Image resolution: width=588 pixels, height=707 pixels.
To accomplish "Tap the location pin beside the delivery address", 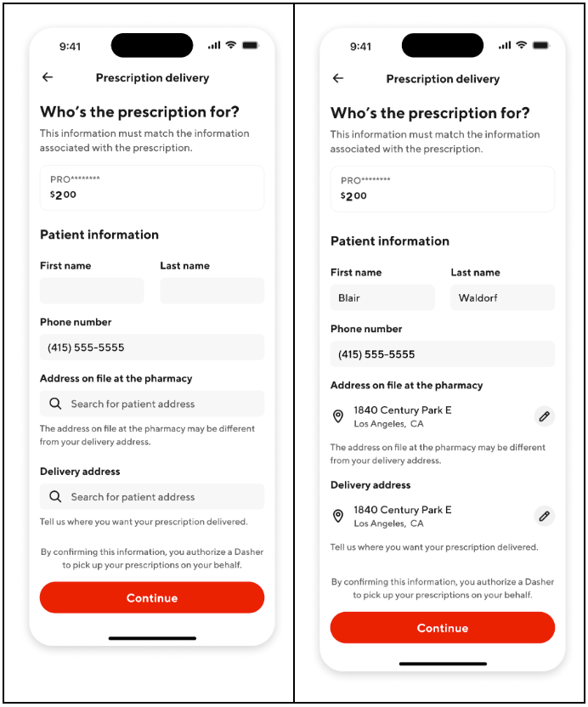I will [337, 516].
